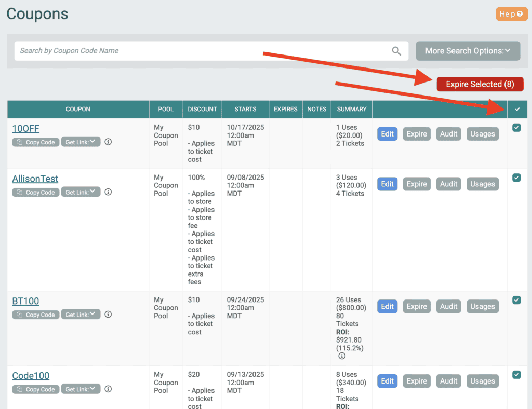This screenshot has width=532, height=409.
Task: Edit the 10OFF coupon
Action: click(387, 134)
